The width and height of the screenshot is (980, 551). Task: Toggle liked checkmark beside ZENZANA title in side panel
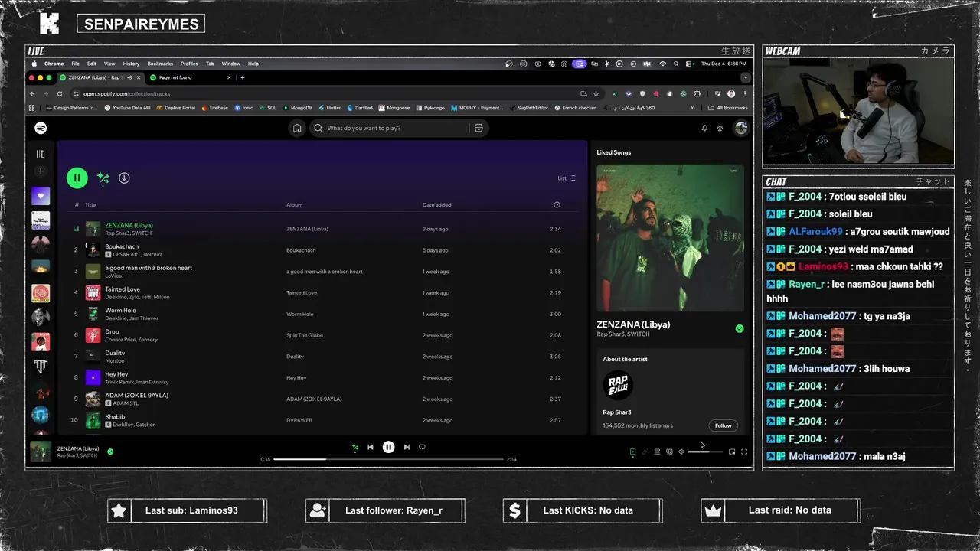coord(740,328)
